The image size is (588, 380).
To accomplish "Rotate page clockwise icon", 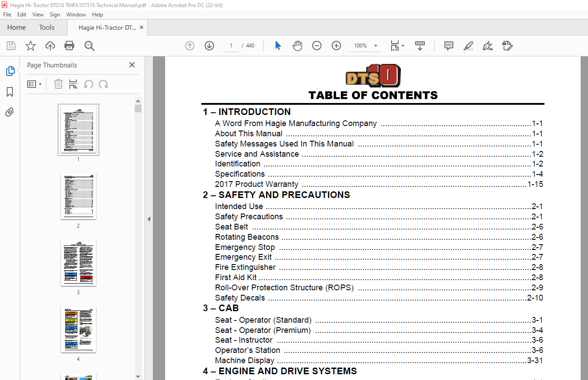I will pyautogui.click(x=104, y=84).
